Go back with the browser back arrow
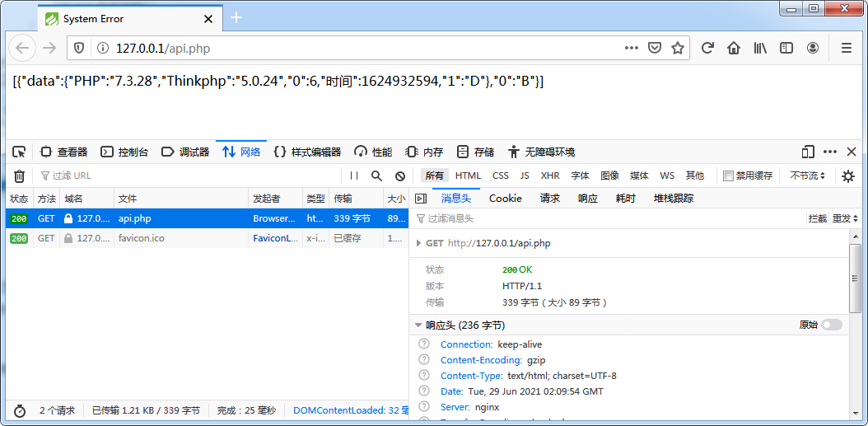 [x=22, y=48]
